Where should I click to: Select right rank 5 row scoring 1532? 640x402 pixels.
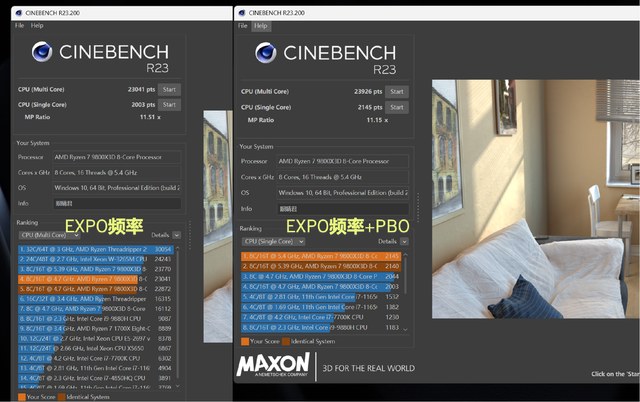pos(321,297)
